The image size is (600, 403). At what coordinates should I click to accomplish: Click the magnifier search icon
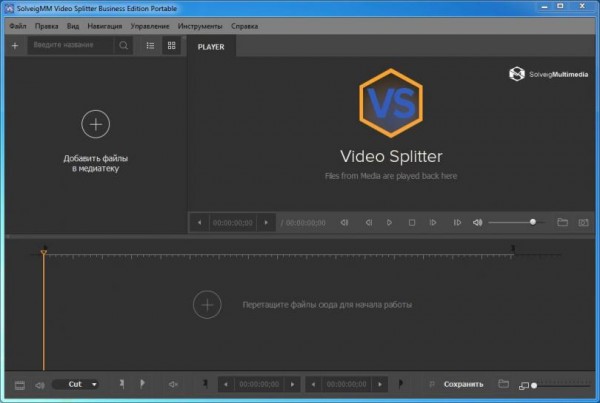[x=123, y=46]
